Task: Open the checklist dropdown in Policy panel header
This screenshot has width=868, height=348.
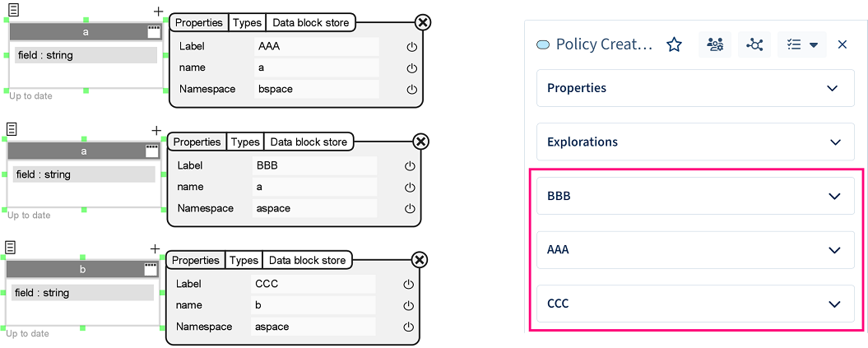Action: (x=802, y=44)
